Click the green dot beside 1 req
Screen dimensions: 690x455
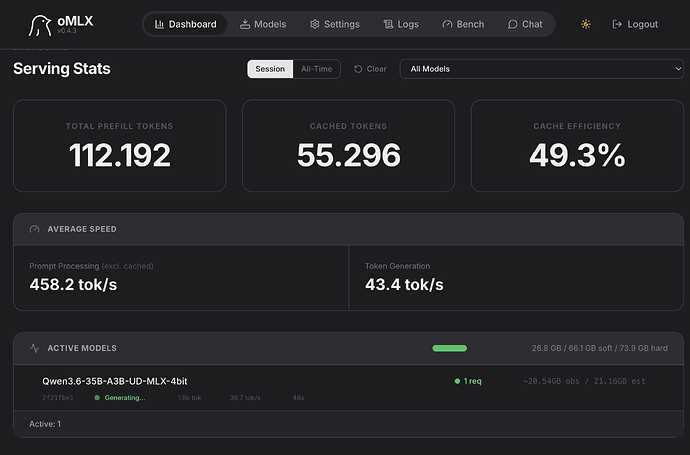point(457,381)
